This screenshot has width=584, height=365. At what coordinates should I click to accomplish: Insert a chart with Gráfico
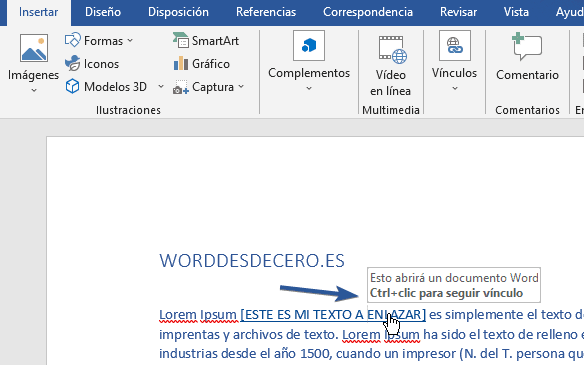[x=201, y=64]
